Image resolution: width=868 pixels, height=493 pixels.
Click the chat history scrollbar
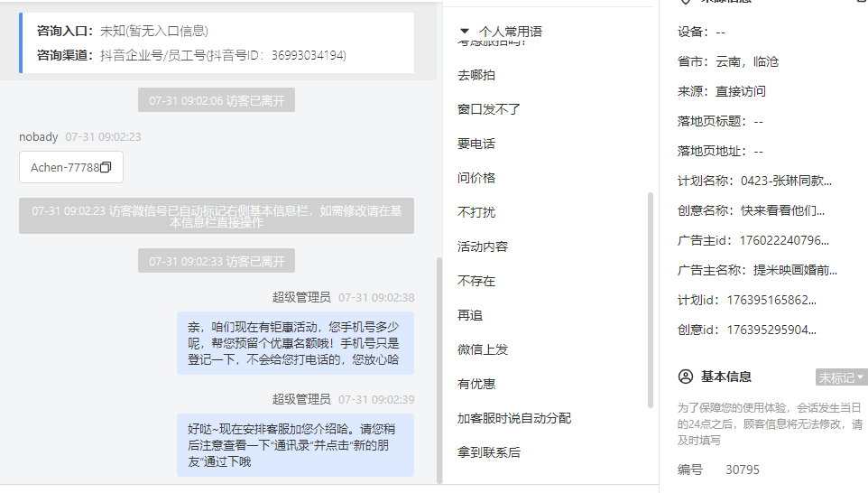[x=439, y=370]
